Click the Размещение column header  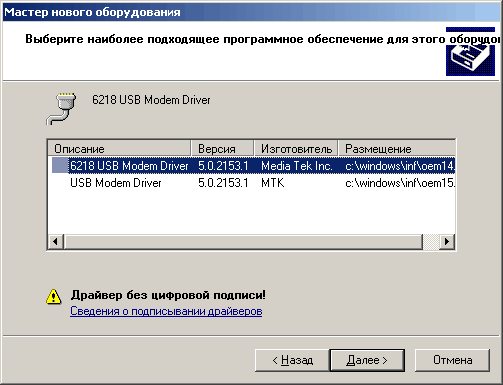click(397, 149)
